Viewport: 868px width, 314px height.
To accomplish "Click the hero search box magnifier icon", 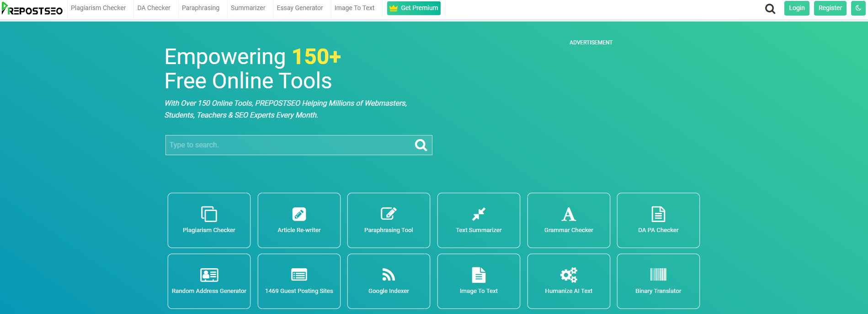I will pyautogui.click(x=421, y=145).
